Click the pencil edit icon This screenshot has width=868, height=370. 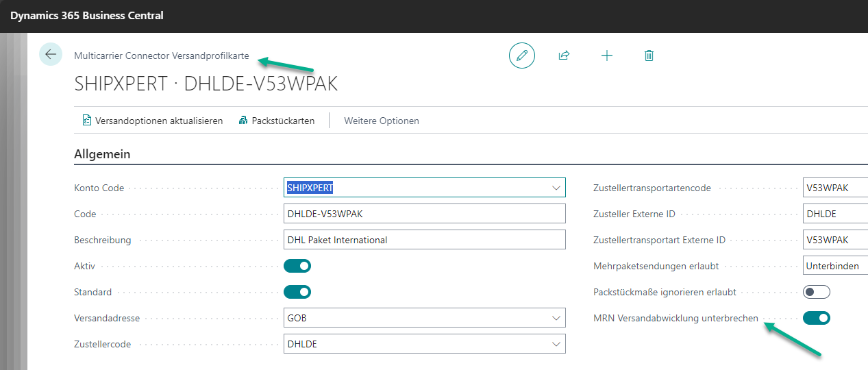click(x=522, y=56)
